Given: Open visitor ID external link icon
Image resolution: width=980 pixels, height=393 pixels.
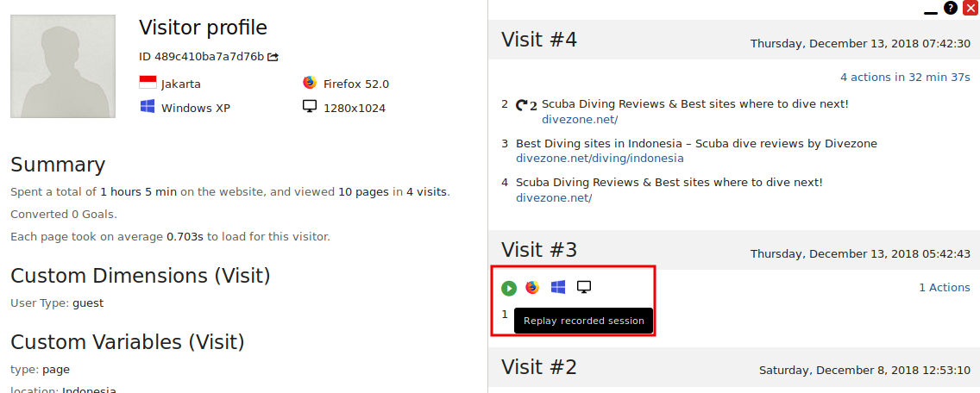Looking at the screenshot, I should 273,57.
